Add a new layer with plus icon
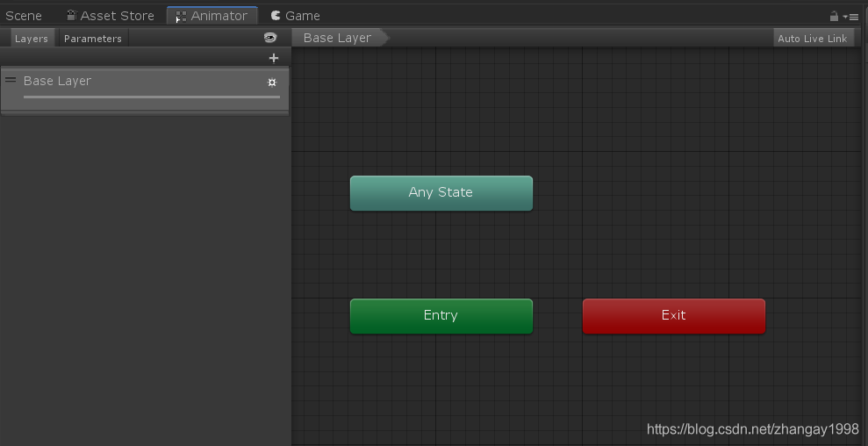This screenshot has width=868, height=446. point(274,58)
